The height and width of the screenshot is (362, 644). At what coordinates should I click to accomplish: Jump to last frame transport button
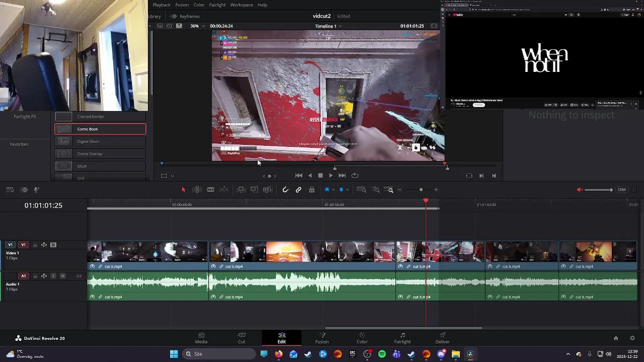coord(342,175)
